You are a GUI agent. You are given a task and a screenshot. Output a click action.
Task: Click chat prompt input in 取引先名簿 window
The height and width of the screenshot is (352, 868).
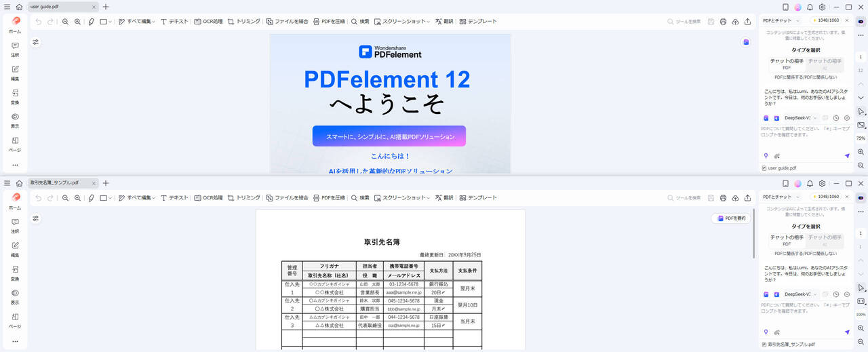tap(806, 311)
